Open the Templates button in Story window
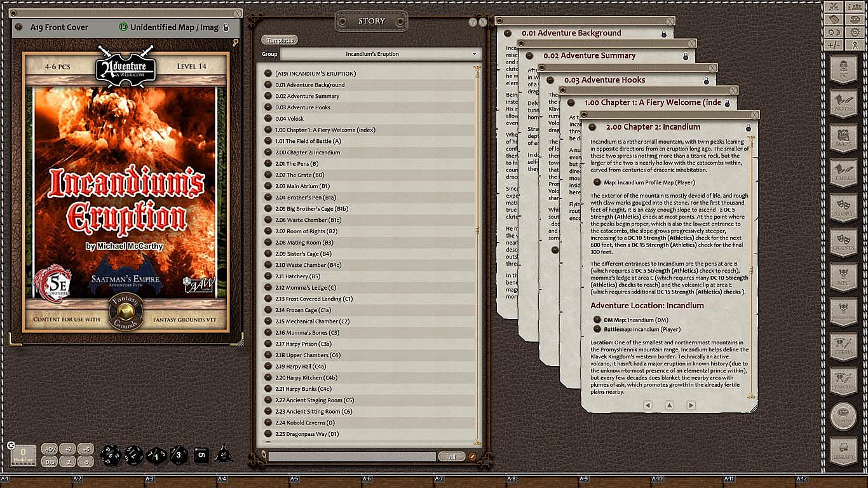 click(280, 41)
